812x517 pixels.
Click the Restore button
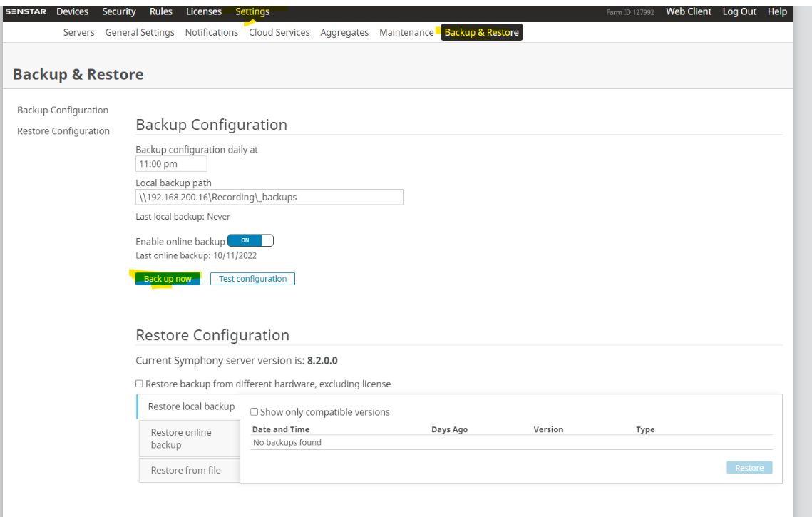coord(749,468)
